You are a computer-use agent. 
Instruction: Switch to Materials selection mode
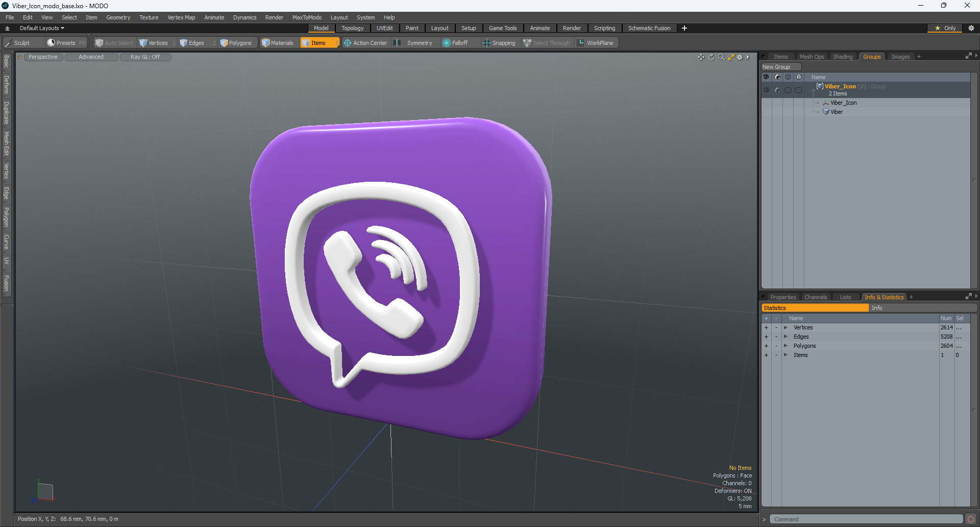[278, 43]
